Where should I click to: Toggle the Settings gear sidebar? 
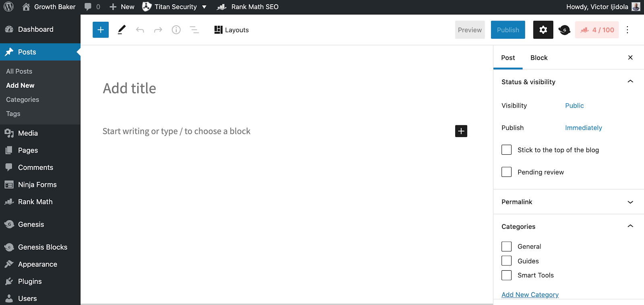pos(543,30)
